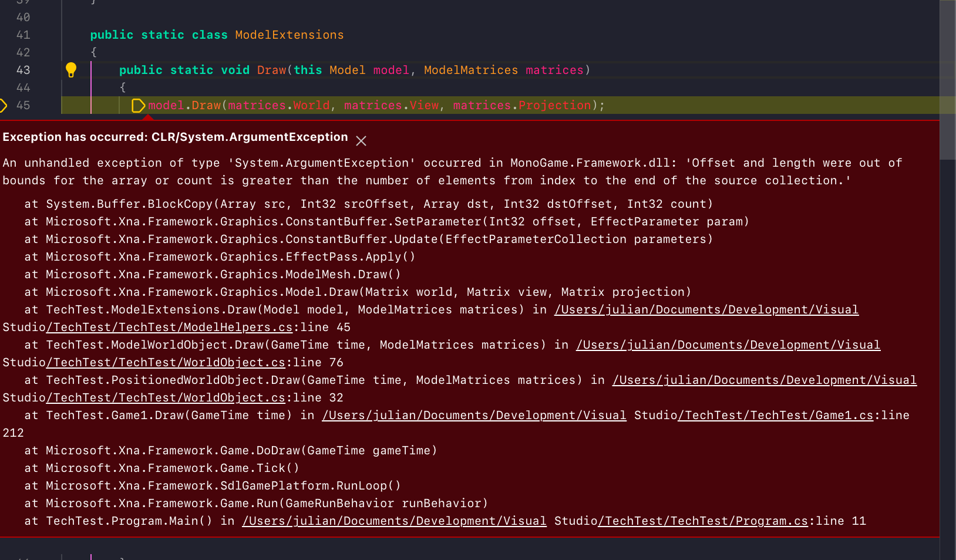Open ModelHelpers.cs line 45 link
Screen dimensions: 956x560
pyautogui.click(x=170, y=327)
